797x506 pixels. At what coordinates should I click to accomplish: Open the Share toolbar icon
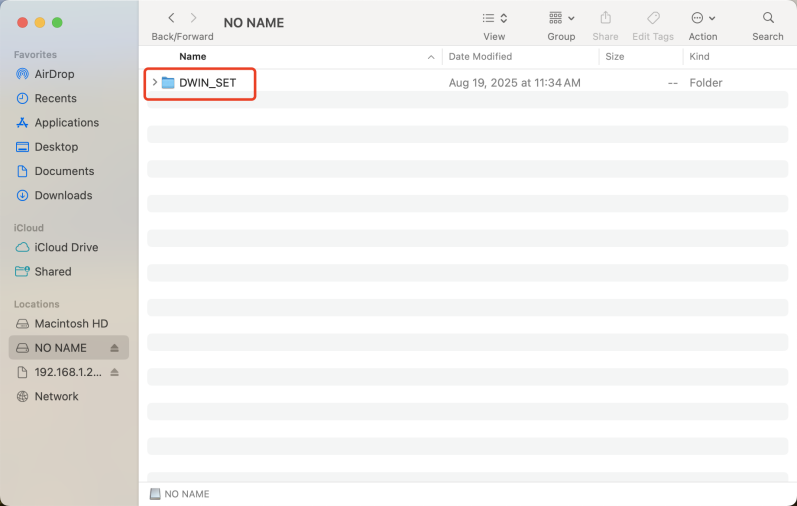point(605,18)
